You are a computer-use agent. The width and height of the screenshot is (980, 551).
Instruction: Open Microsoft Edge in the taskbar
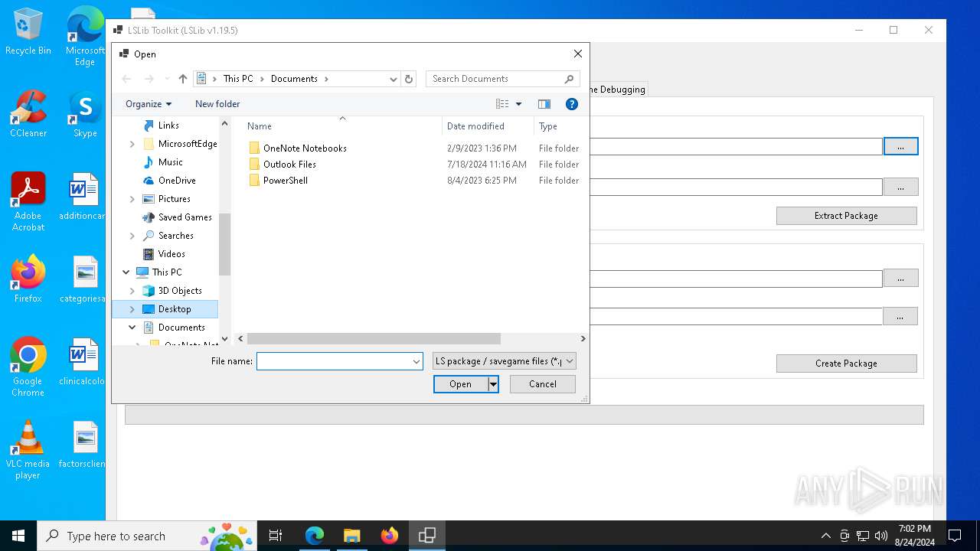(x=315, y=536)
